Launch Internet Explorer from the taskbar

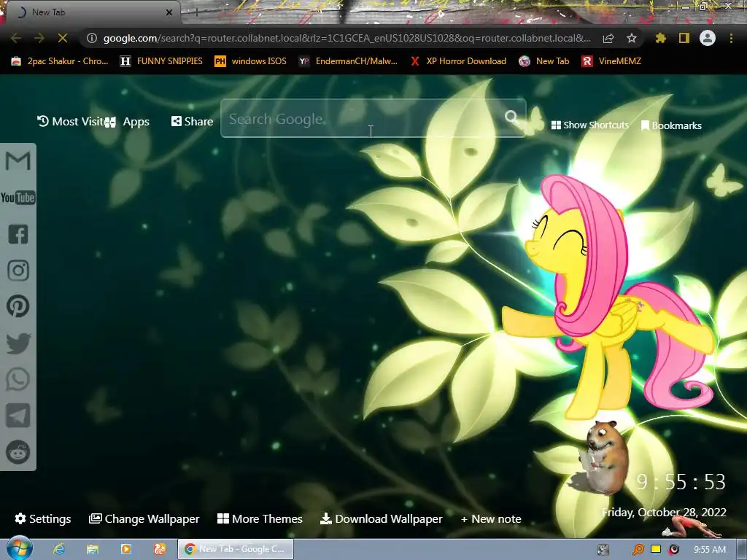coord(59,549)
